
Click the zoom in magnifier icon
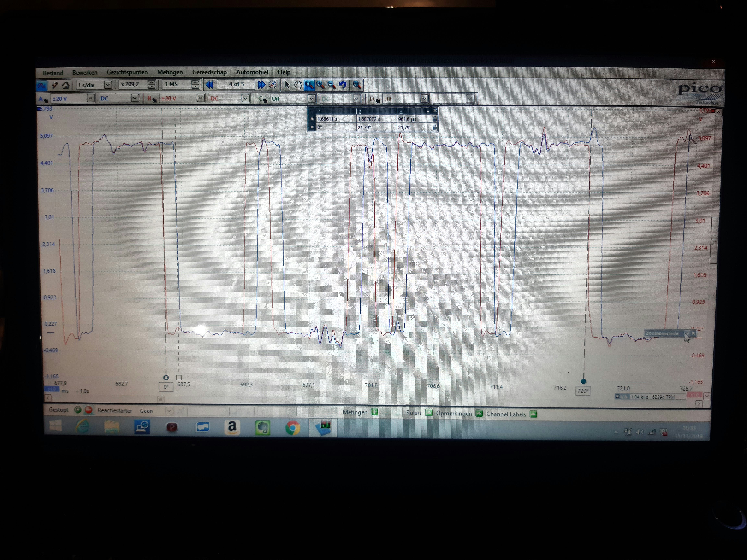tap(320, 85)
